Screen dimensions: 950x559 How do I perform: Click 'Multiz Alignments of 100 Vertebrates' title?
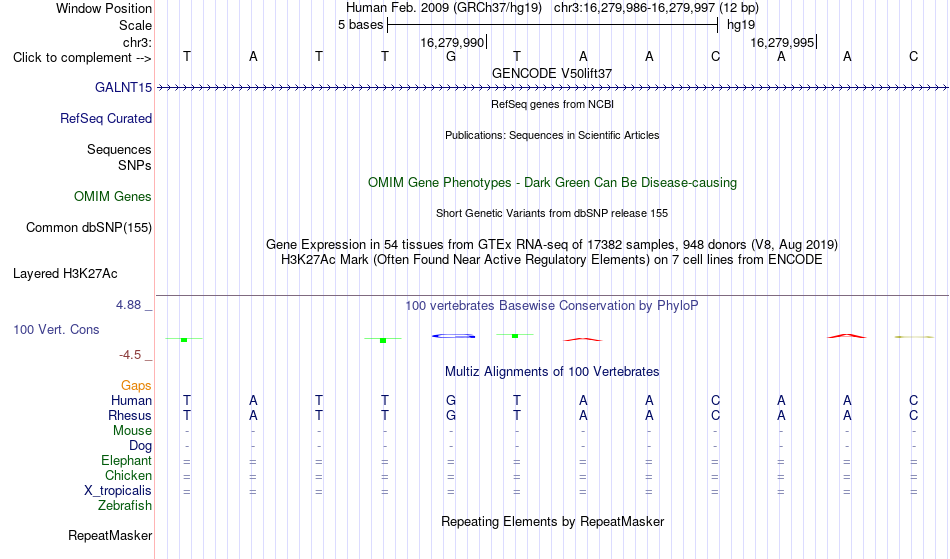[552, 371]
